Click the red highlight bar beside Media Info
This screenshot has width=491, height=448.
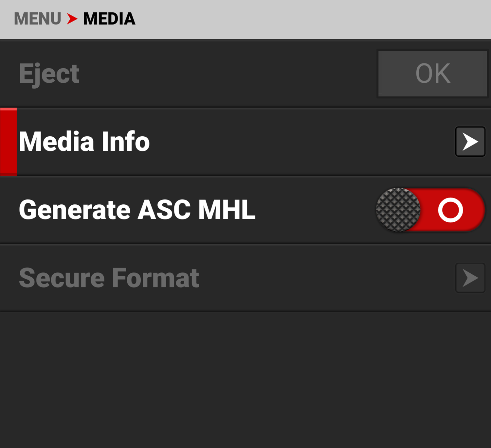(x=9, y=142)
